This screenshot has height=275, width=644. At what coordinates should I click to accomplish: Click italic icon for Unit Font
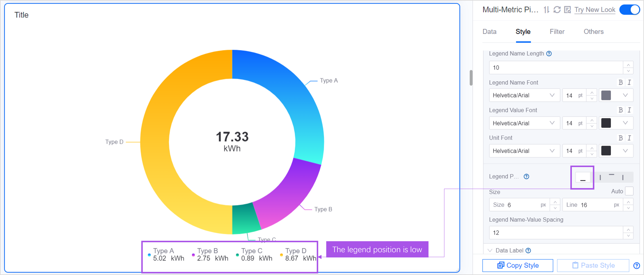point(629,138)
